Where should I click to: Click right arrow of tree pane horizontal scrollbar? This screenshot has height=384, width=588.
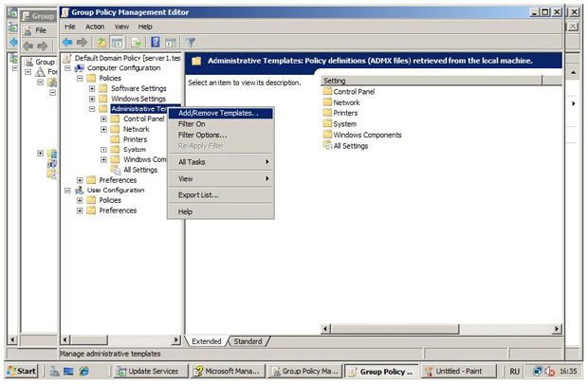tap(176, 339)
